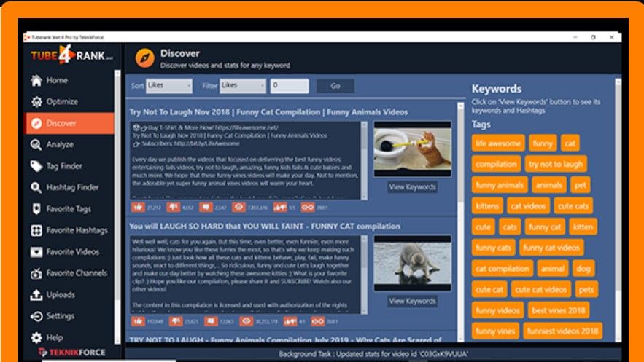The image size is (644, 362).
Task: Open the Home sidebar item
Action: click(69, 80)
